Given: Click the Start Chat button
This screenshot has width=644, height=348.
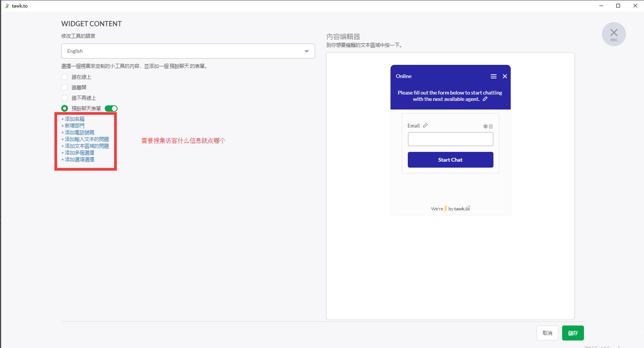Looking at the screenshot, I should tap(450, 160).
